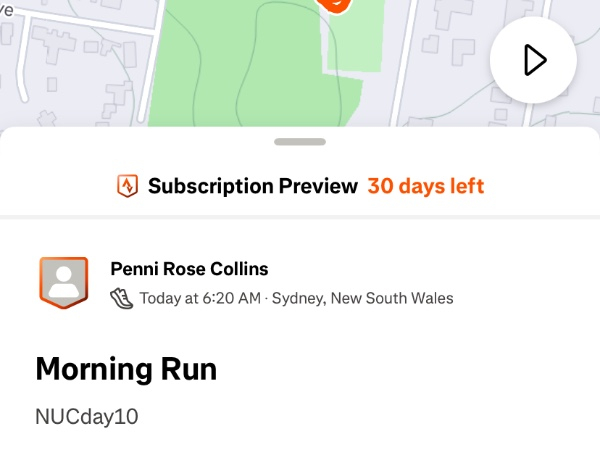Tap the orange route marker on the map
Viewport: 600px width, 450px height.
click(x=337, y=4)
